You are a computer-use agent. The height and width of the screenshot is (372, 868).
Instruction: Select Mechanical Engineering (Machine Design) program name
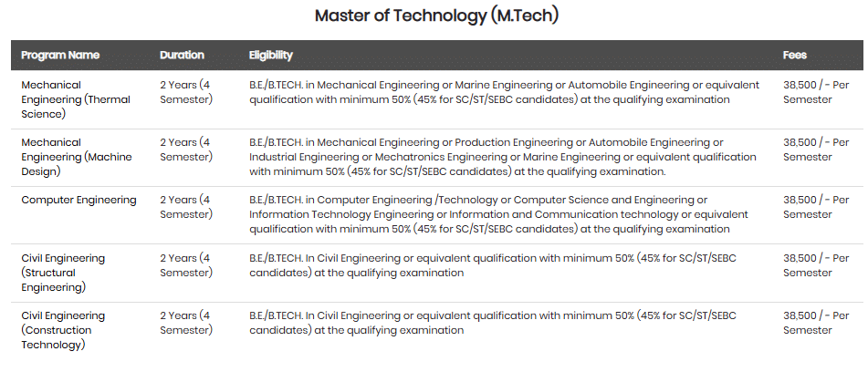[76, 157]
